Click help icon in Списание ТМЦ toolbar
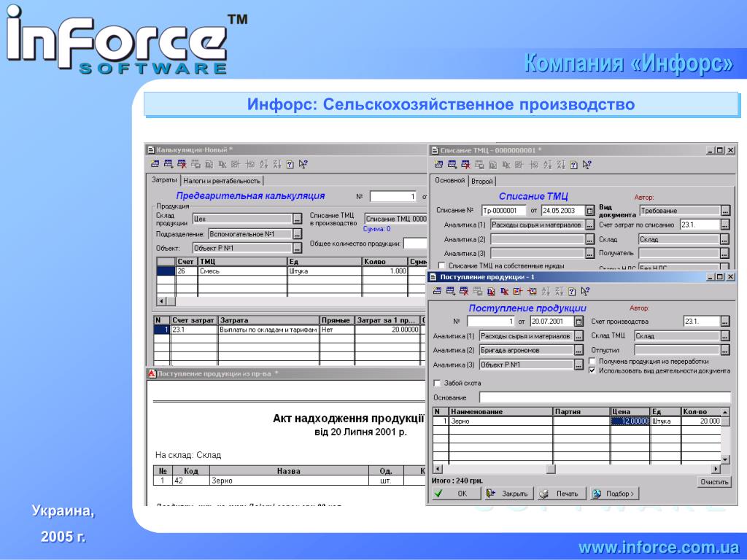 574,165
